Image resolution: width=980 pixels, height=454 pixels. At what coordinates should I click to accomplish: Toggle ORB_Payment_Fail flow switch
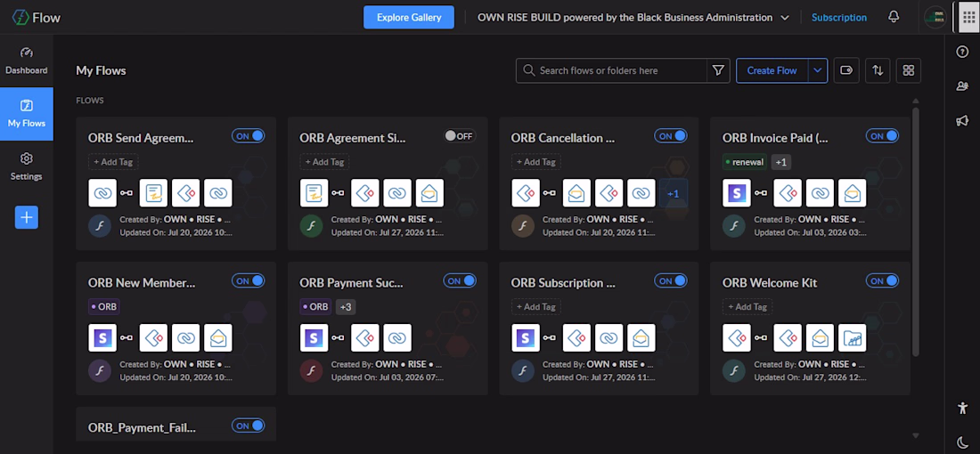click(249, 426)
